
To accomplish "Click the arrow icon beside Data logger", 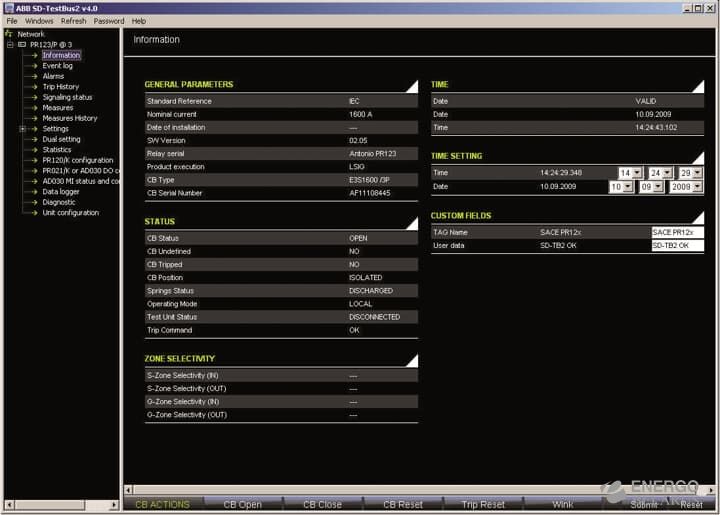I will click(33, 191).
